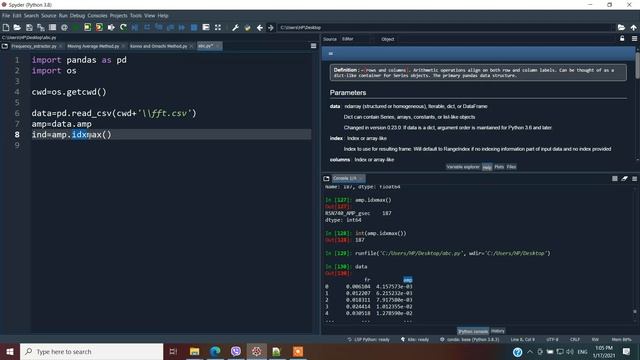640x360 pixels.
Task: Click the Help Object input field
Action: (505, 39)
